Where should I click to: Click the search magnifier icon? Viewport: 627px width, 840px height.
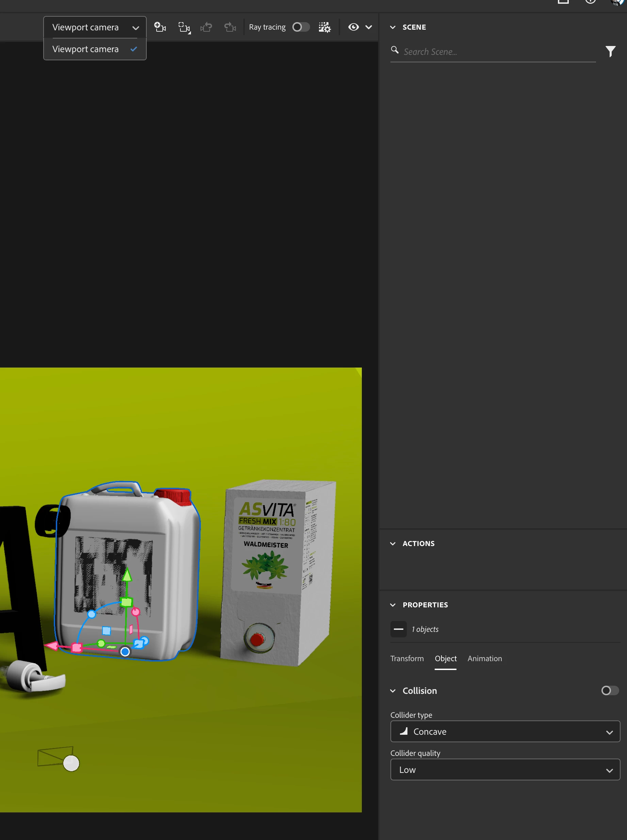click(395, 50)
